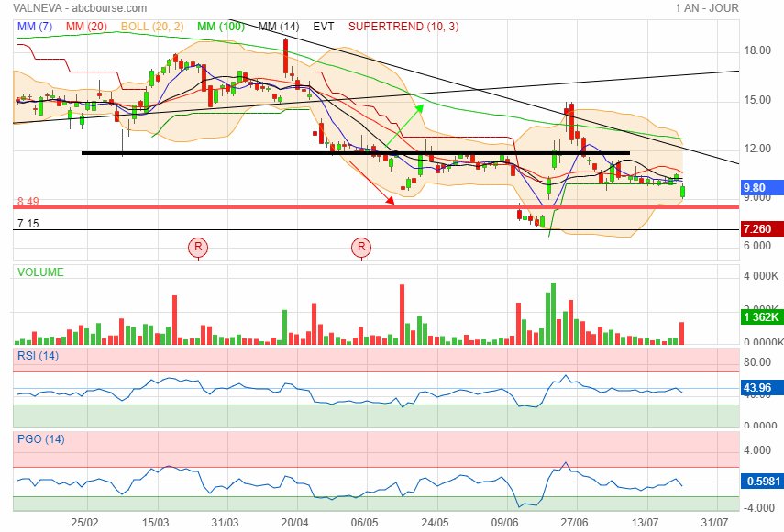Click the first red R event marker
Screen dimensions: 784x532
pyautogui.click(x=198, y=247)
